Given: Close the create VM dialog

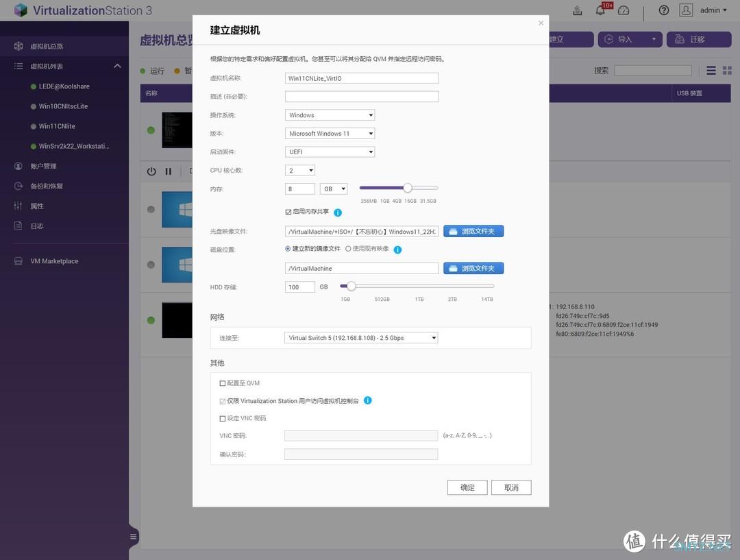Looking at the screenshot, I should 541,23.
